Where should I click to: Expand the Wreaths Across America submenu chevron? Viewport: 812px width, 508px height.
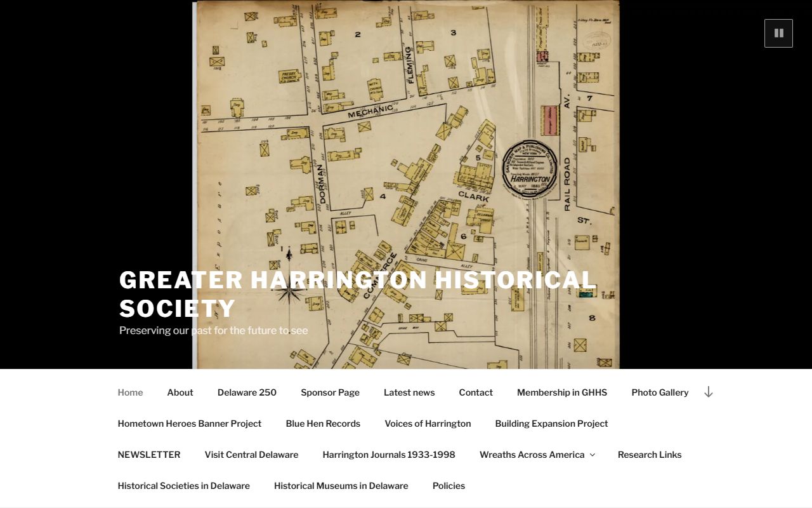click(x=593, y=455)
